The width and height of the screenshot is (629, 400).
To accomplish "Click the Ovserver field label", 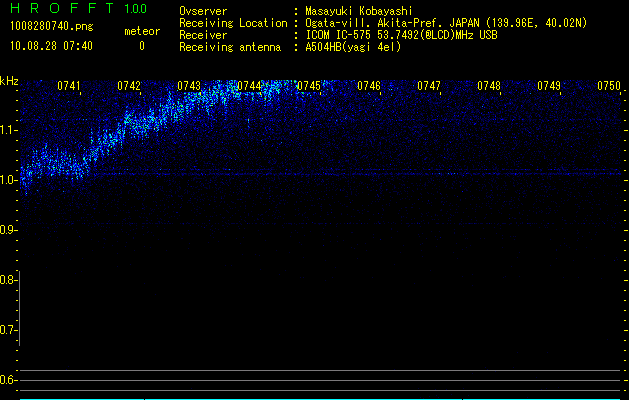I will coord(203,11).
